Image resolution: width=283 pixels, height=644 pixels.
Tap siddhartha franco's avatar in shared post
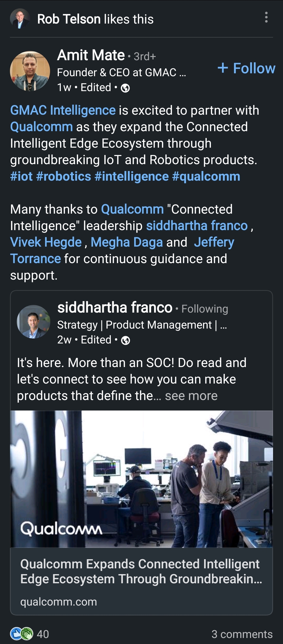coord(33,322)
